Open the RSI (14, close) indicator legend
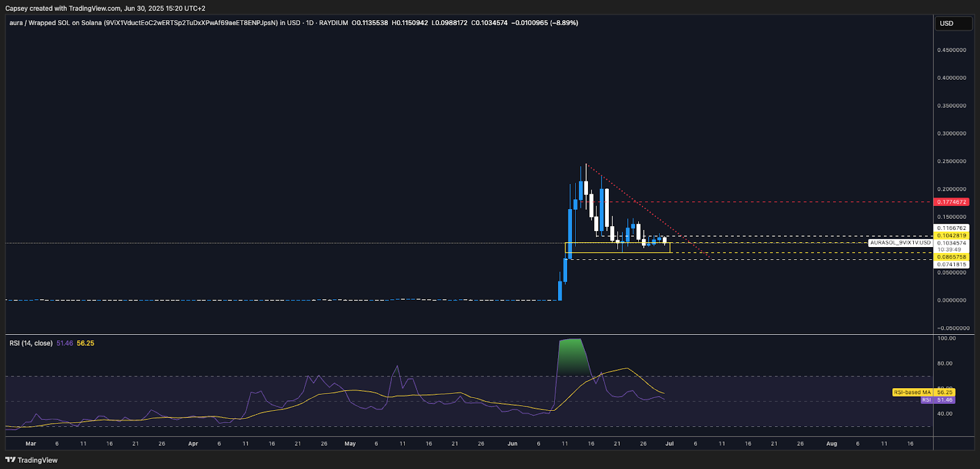 click(x=31, y=343)
